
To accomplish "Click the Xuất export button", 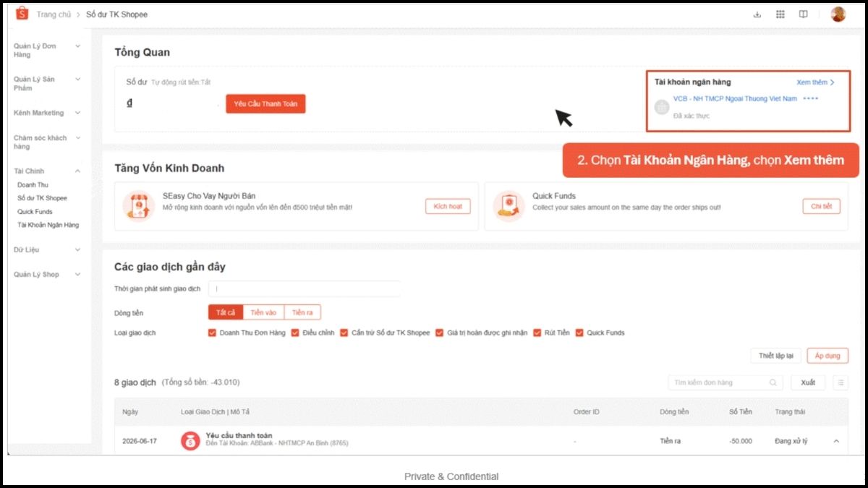I will 808,382.
